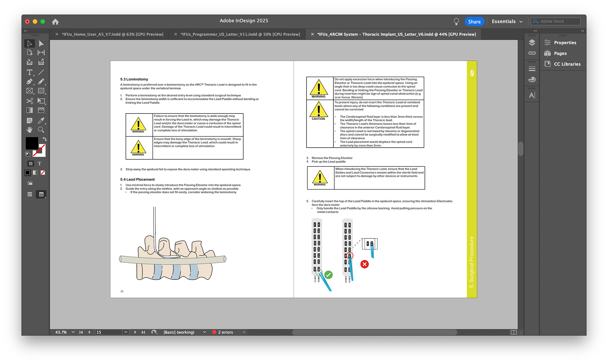This screenshot has width=608, height=364.
Task: Choose the Gap tool
Action: (x=41, y=52)
